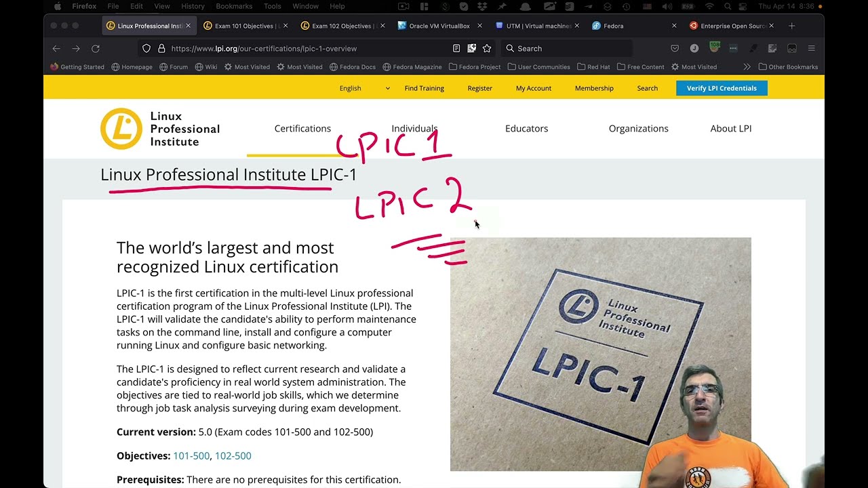Screen dimensions: 868x488
Task: Open the 101-500 objectives link
Action: (x=191, y=455)
